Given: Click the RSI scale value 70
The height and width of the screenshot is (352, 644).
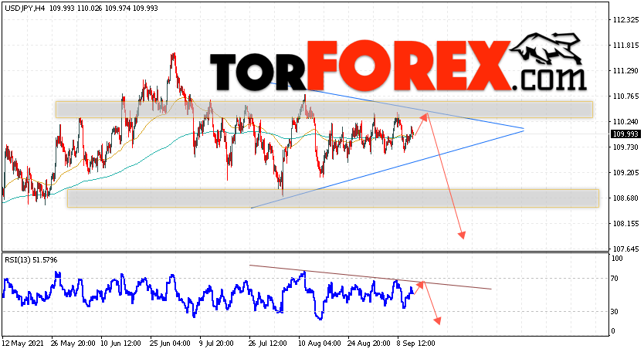Looking at the screenshot, I should pos(615,279).
